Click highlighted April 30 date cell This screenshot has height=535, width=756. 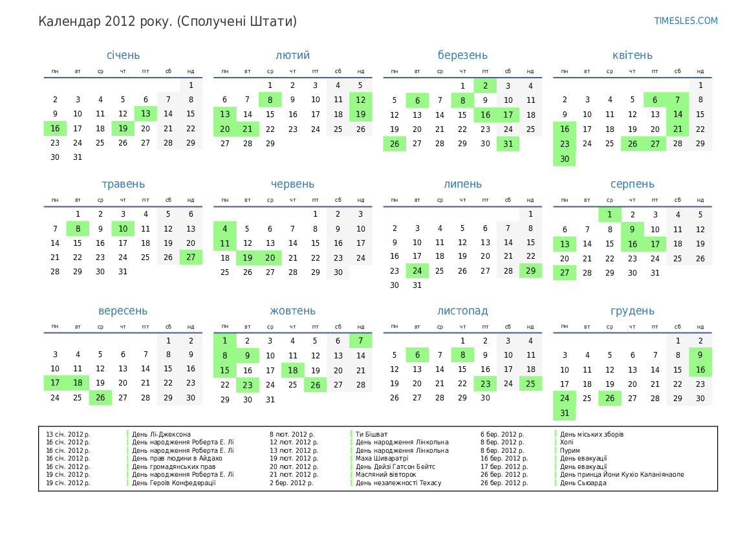click(564, 158)
